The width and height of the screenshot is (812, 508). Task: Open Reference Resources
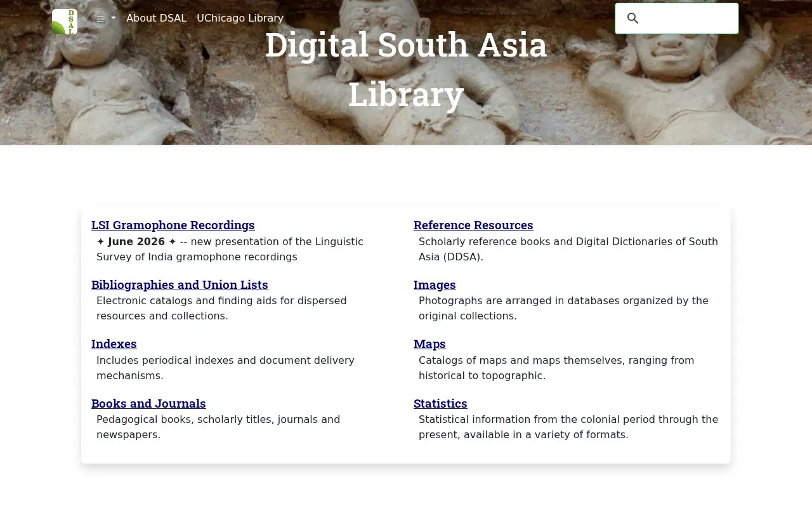coord(473,225)
